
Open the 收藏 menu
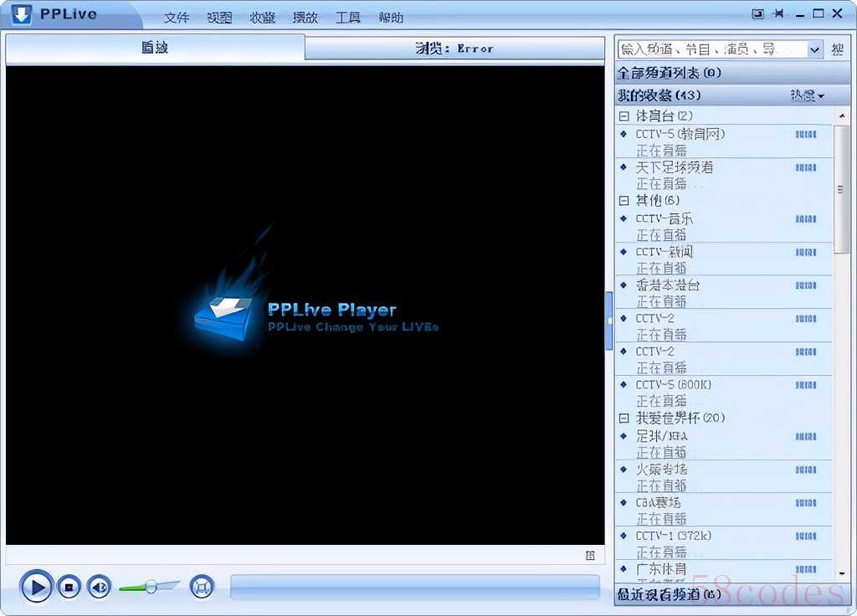click(x=262, y=18)
